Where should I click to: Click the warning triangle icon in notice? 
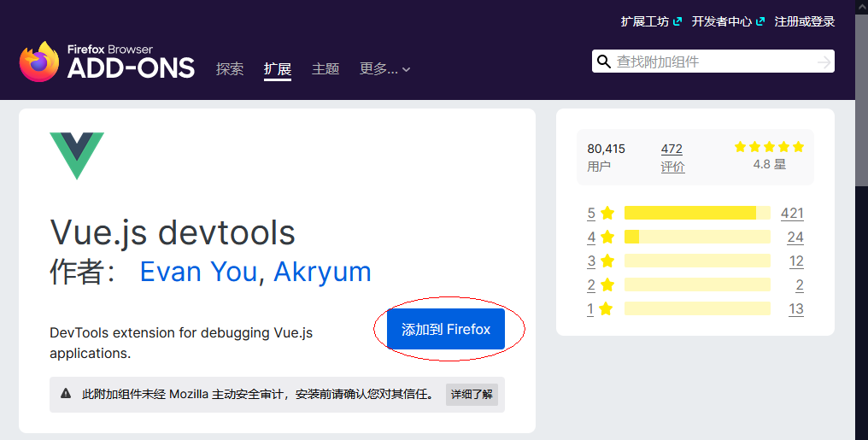coord(66,394)
